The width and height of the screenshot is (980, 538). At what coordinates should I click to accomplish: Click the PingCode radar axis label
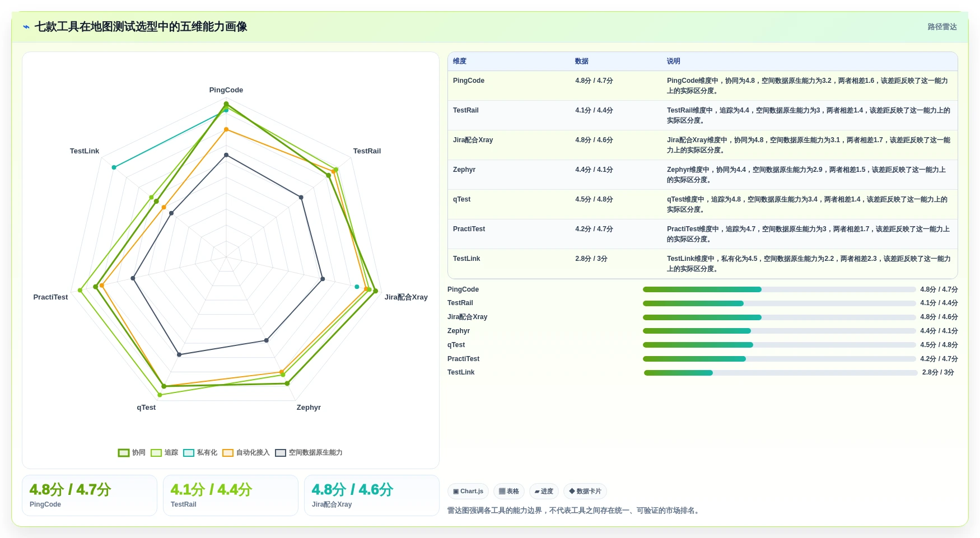[226, 90]
